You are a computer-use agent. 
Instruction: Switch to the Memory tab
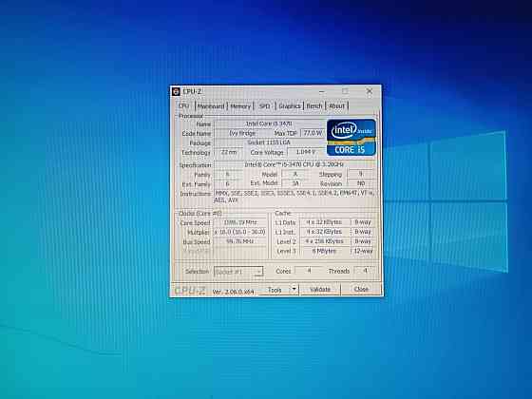(x=240, y=106)
